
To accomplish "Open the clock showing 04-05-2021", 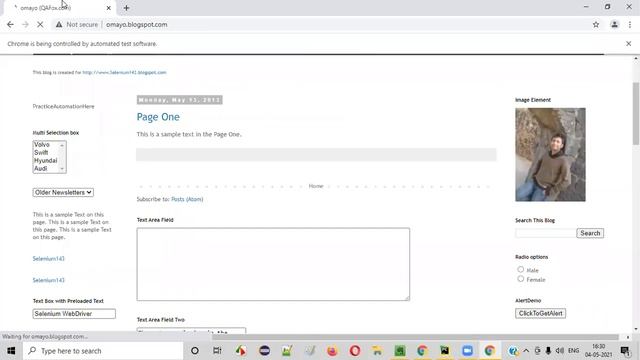I will [x=598, y=351].
